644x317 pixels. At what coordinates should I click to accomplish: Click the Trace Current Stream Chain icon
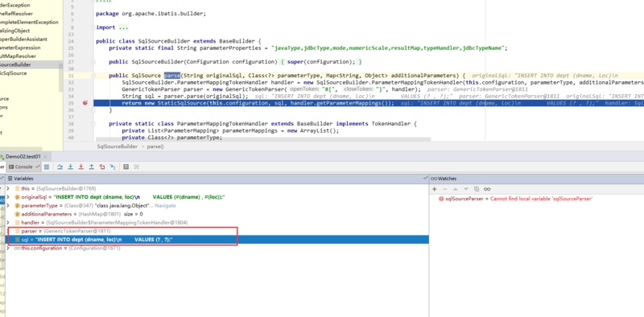pyautogui.click(x=137, y=167)
